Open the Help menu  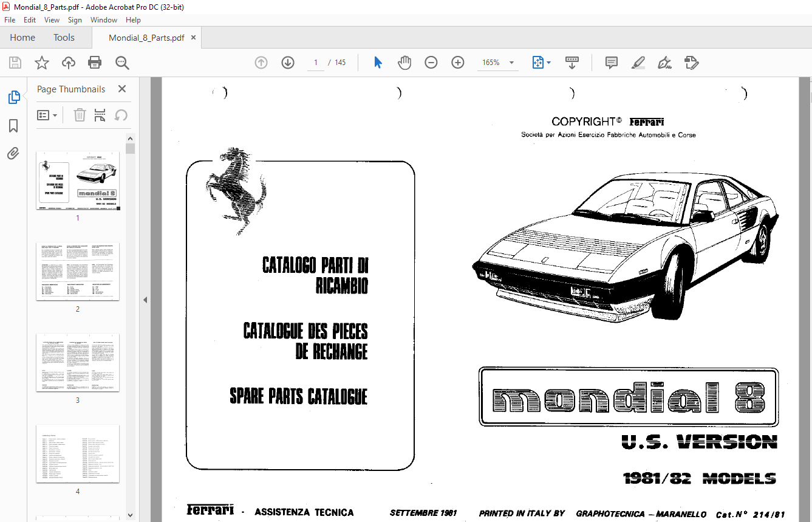pyautogui.click(x=133, y=20)
